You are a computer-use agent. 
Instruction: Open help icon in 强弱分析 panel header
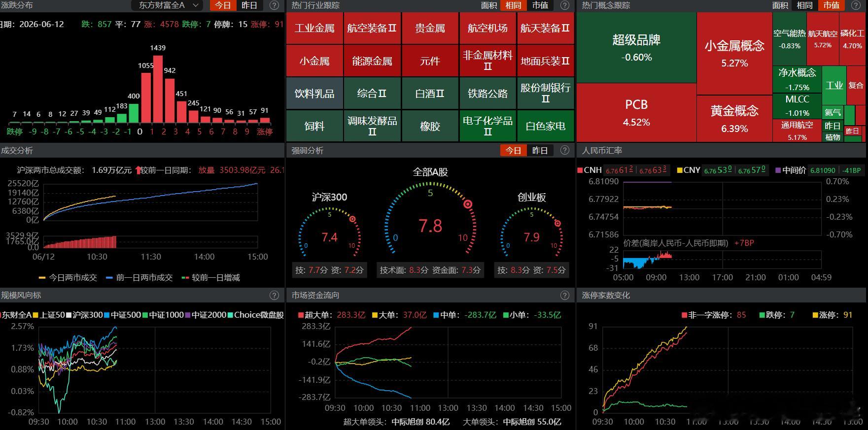pyautogui.click(x=565, y=150)
